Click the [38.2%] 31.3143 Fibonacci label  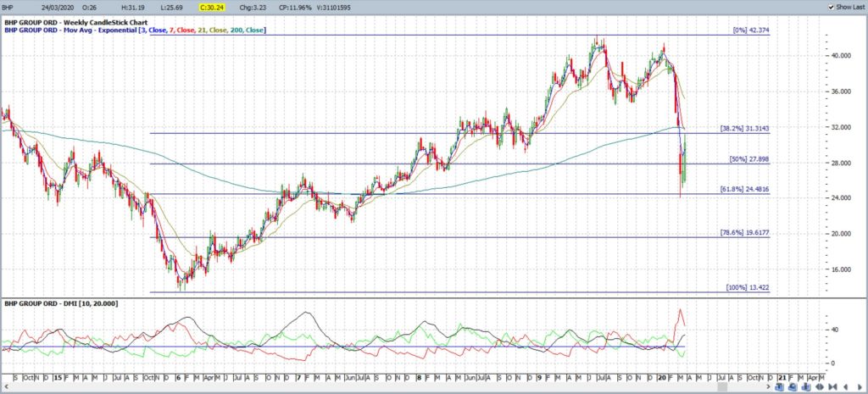point(744,129)
